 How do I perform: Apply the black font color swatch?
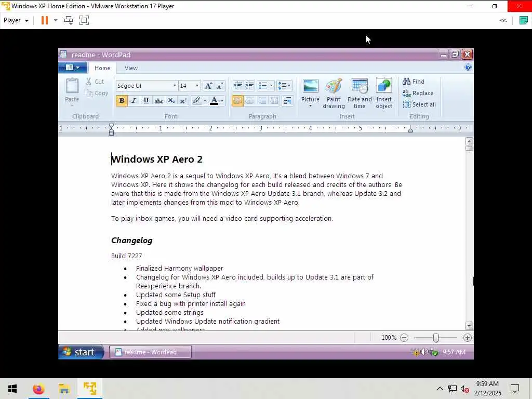(x=214, y=101)
